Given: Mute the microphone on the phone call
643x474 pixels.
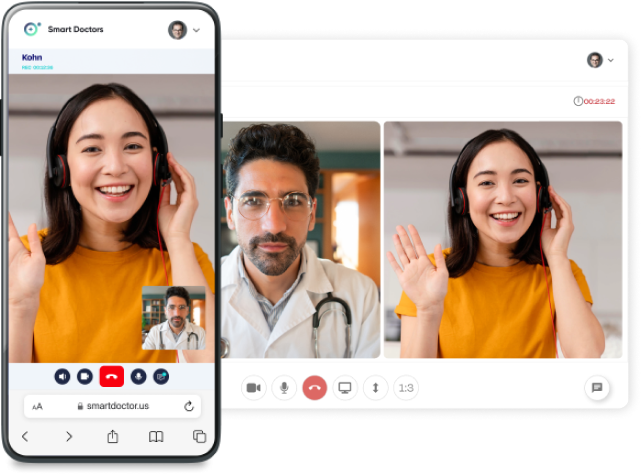Looking at the screenshot, I should click(x=138, y=376).
